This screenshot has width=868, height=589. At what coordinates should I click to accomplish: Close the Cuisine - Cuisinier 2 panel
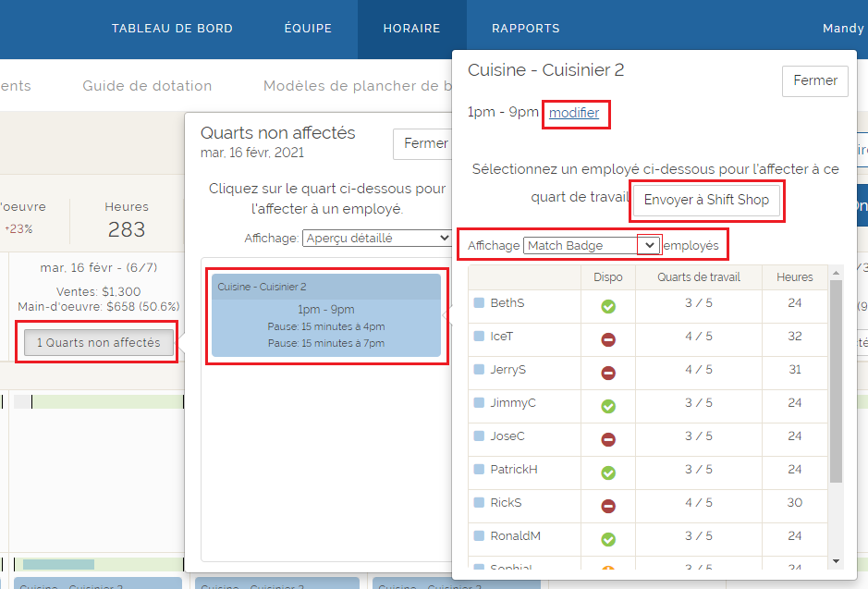pyautogui.click(x=814, y=80)
